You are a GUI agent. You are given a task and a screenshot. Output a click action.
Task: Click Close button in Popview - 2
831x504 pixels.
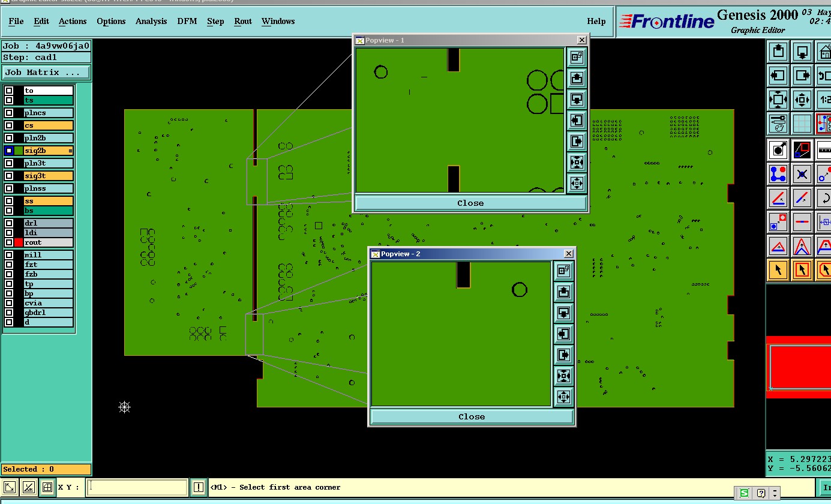point(472,416)
